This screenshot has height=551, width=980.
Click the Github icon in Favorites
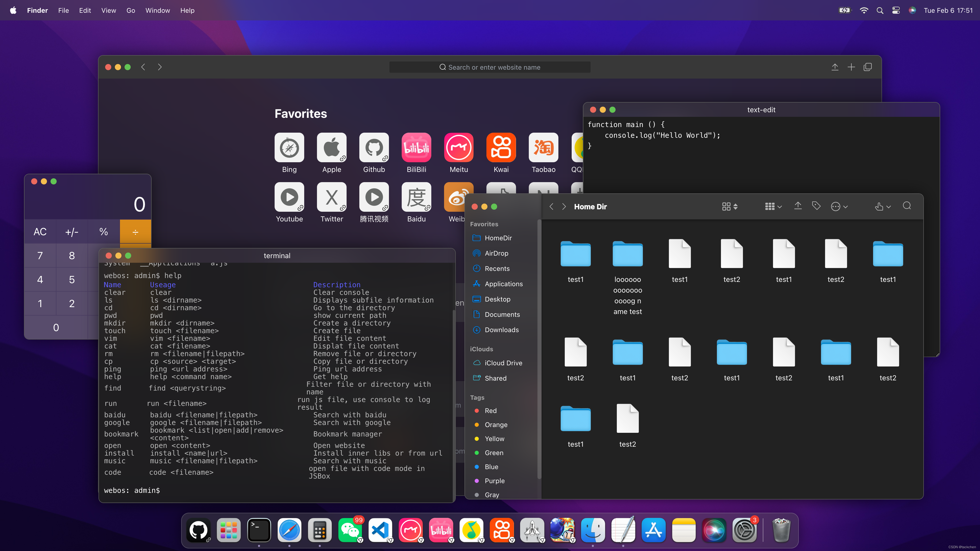tap(374, 147)
